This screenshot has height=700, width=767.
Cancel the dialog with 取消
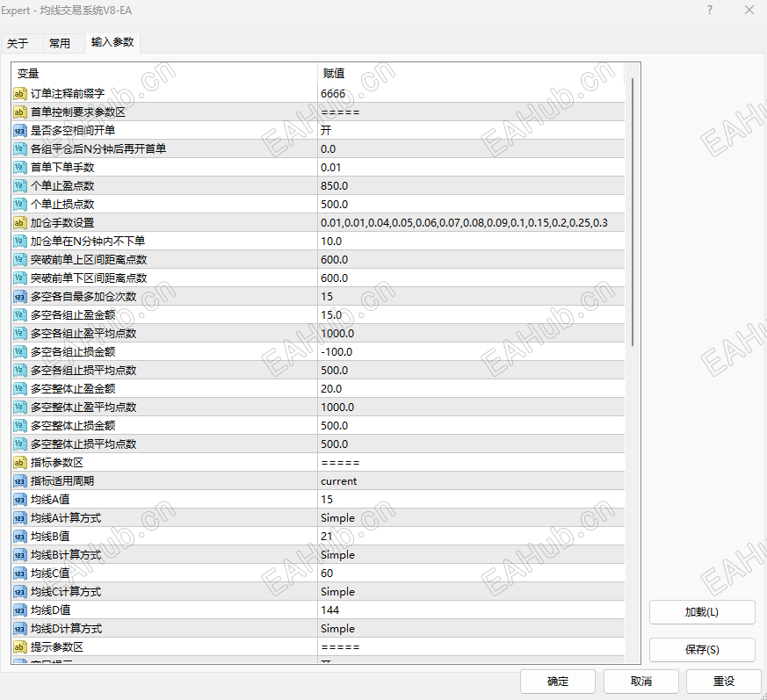click(x=640, y=682)
